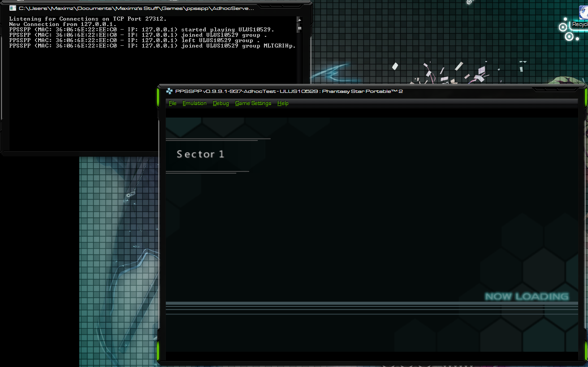Click the console scrollbar up arrow
The height and width of the screenshot is (367, 588).
click(x=299, y=20)
